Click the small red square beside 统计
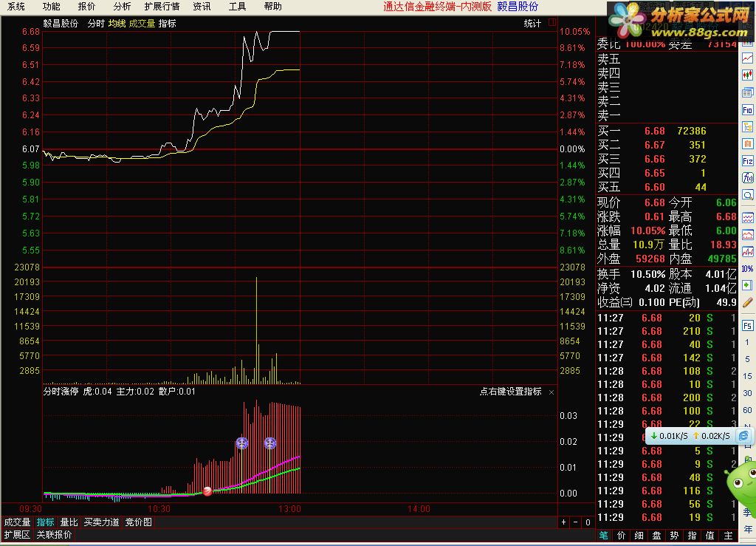The image size is (756, 546). tap(552, 22)
